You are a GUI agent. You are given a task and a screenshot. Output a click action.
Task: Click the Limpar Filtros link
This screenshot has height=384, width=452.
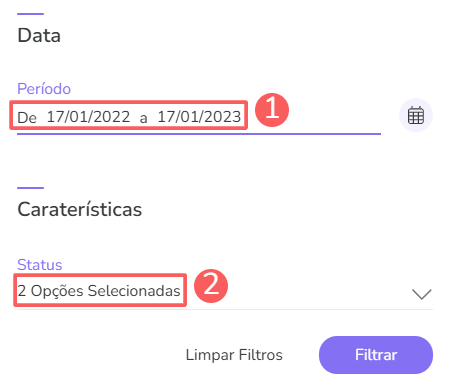[234, 355]
